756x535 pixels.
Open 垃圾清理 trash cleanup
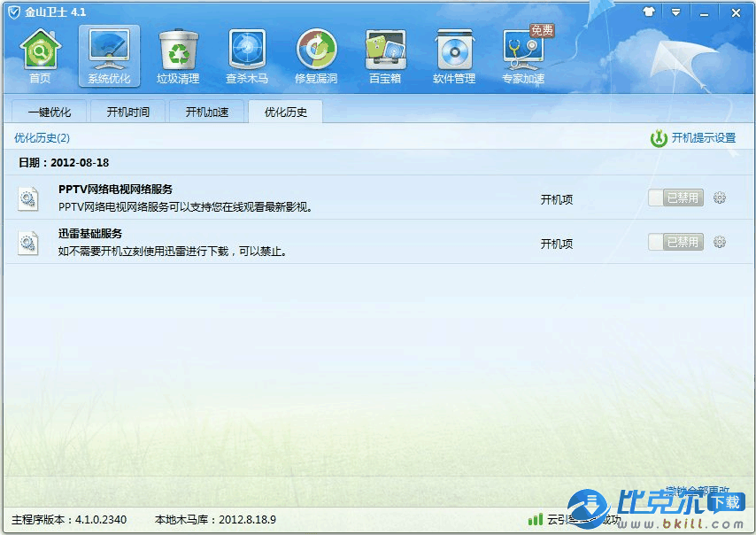point(178,56)
